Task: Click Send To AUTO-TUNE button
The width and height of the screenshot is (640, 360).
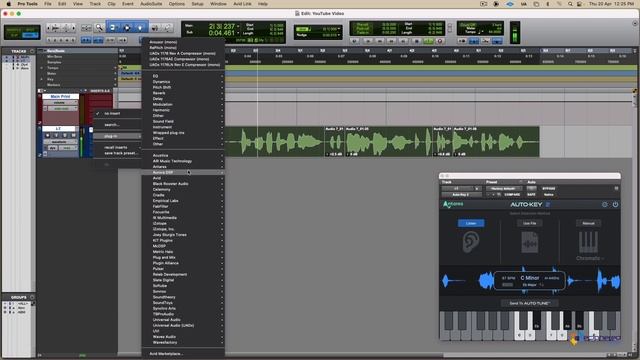Action: 529,303
